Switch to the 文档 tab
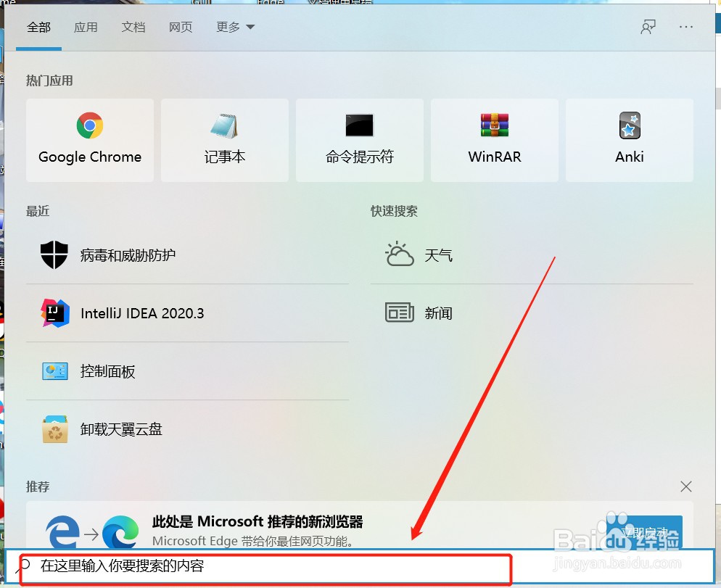 (133, 27)
